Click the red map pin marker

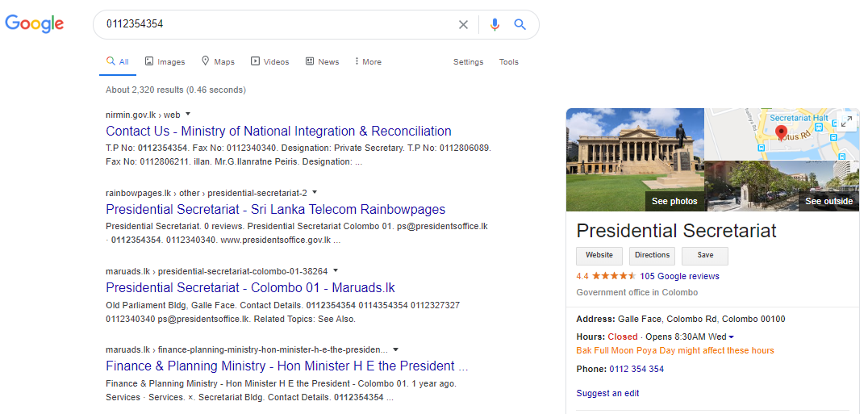pyautogui.click(x=781, y=133)
